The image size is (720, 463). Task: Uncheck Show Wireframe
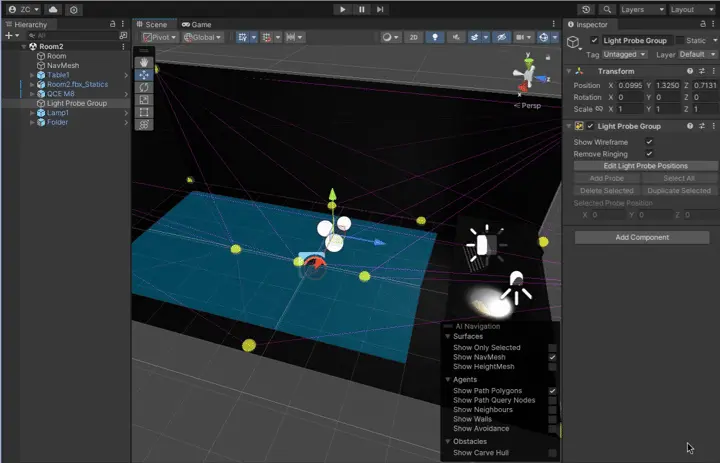(649, 141)
